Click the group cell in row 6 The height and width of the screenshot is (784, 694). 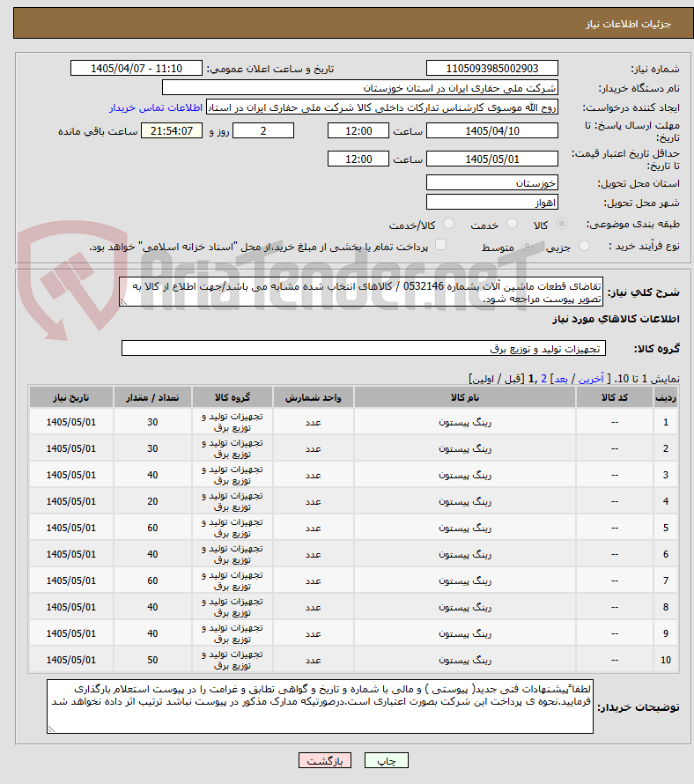pyautogui.click(x=233, y=554)
